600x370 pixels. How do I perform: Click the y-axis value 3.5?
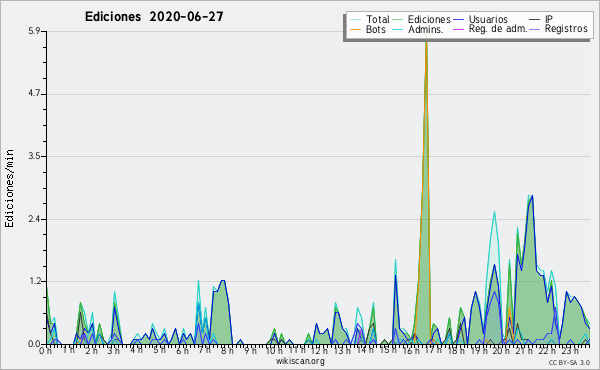34,156
